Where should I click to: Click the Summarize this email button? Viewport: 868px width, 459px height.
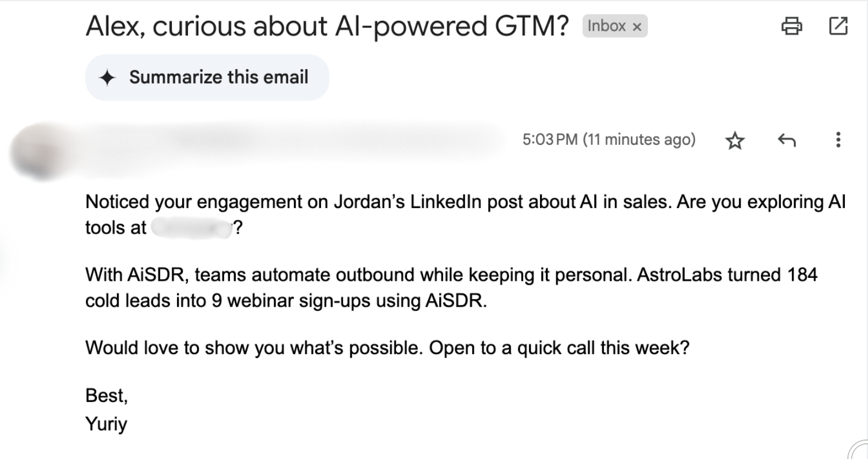207,77
